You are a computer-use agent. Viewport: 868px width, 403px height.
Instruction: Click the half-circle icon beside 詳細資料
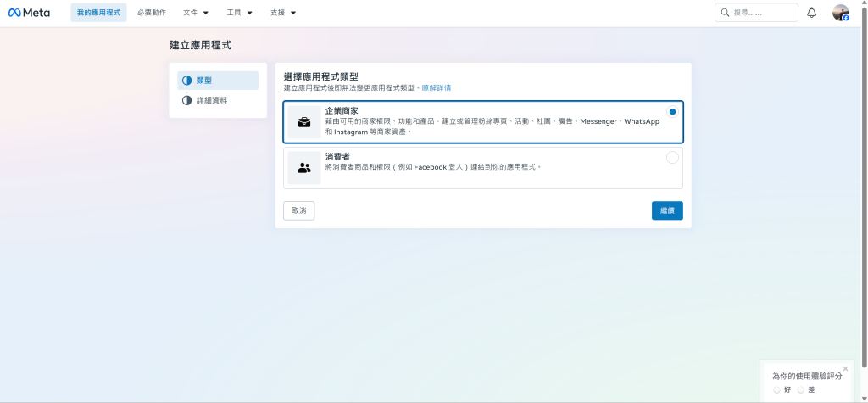tap(187, 100)
